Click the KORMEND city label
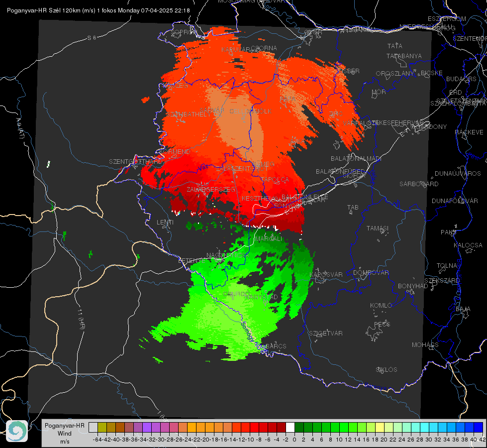Viewport: 487px width, 448px height. pyautogui.click(x=175, y=152)
